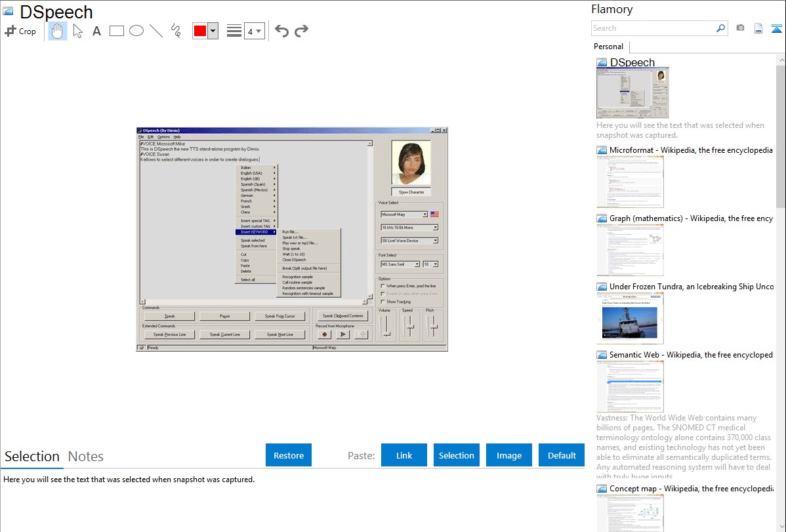Click the Paste Link button
Screen dimensions: 786x532
404,455
